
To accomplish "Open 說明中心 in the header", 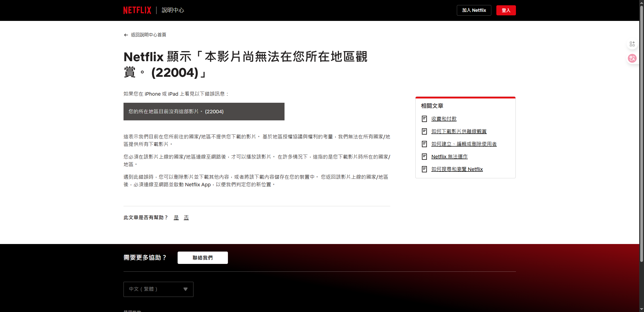I will coord(173,10).
